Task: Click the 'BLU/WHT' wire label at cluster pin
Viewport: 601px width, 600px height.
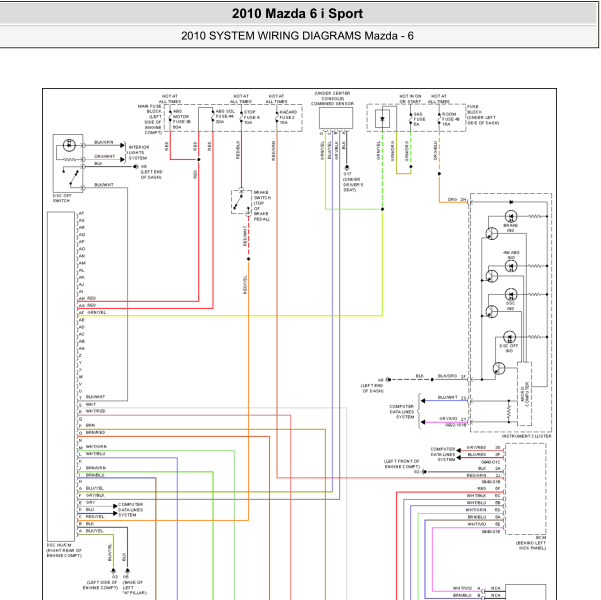Action: pyautogui.click(x=448, y=397)
